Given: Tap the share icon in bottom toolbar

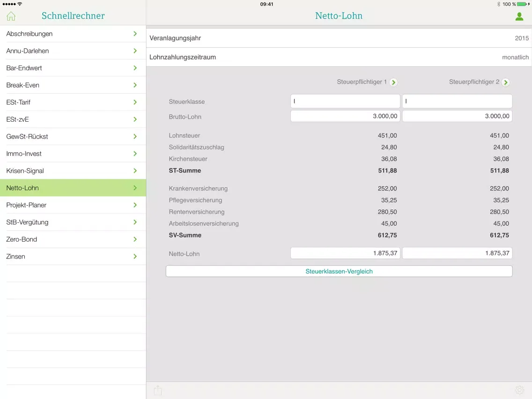Looking at the screenshot, I should (158, 390).
